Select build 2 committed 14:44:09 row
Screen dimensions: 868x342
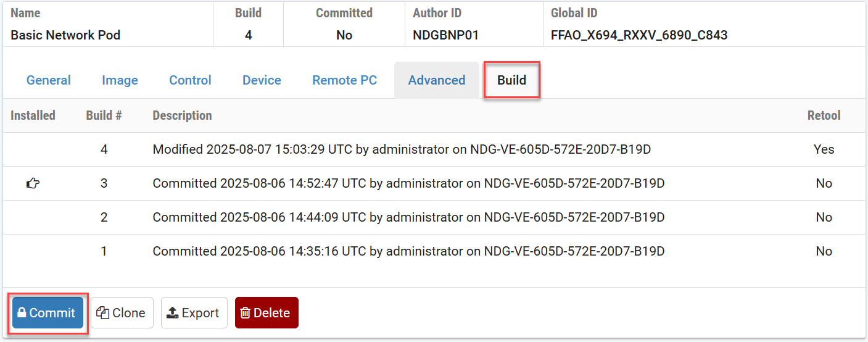point(408,217)
